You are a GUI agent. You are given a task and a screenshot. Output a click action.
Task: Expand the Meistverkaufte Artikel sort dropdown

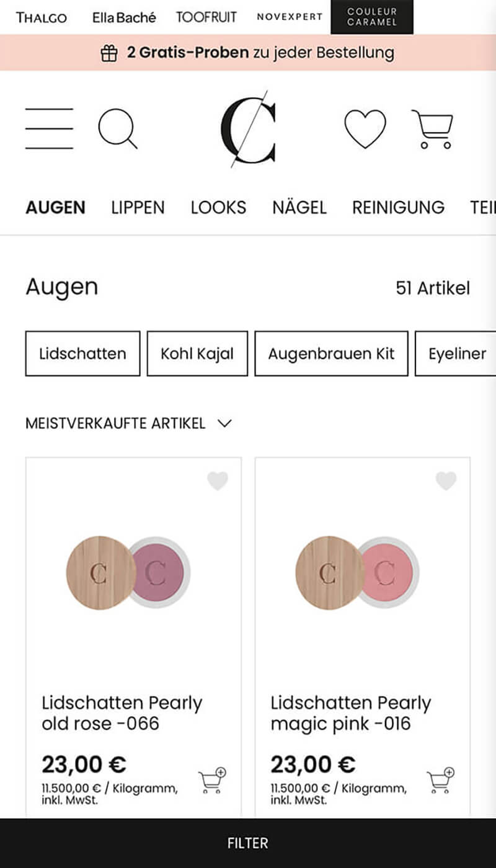click(x=128, y=423)
